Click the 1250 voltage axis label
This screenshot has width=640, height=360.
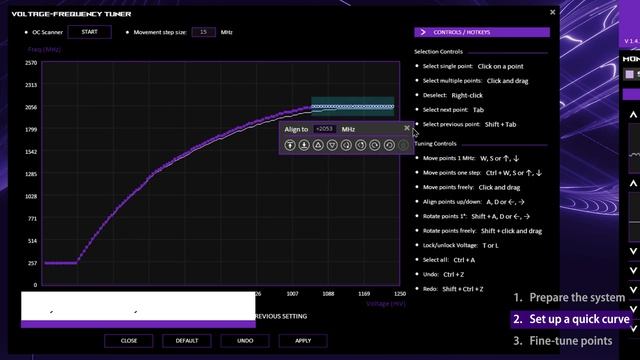[400, 293]
